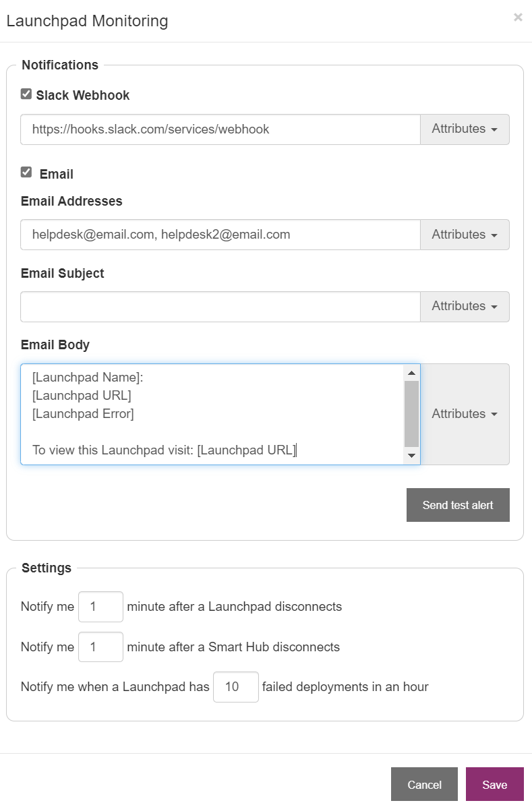Edit the Launchpad disconnect minutes value
Screen dimensions: 532x805
[x=100, y=606]
